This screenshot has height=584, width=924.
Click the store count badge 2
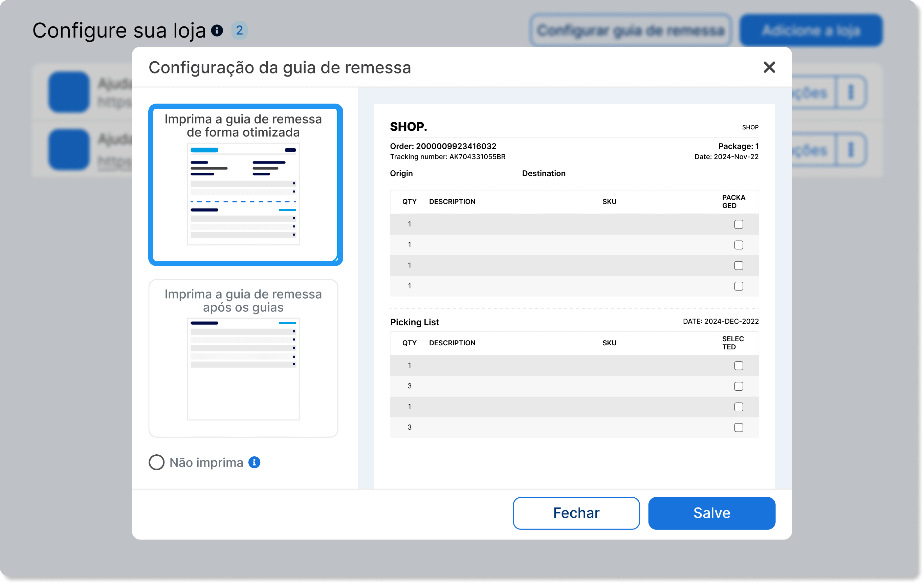(x=239, y=30)
